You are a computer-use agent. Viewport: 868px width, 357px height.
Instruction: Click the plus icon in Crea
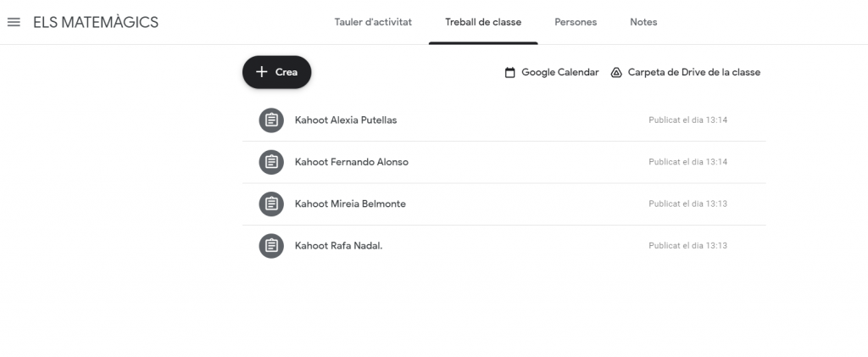click(262, 72)
